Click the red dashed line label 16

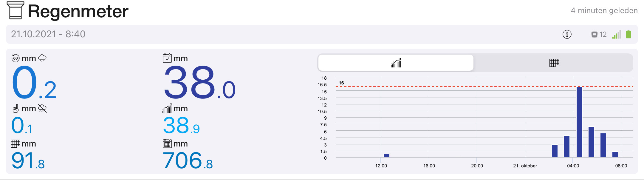341,83
